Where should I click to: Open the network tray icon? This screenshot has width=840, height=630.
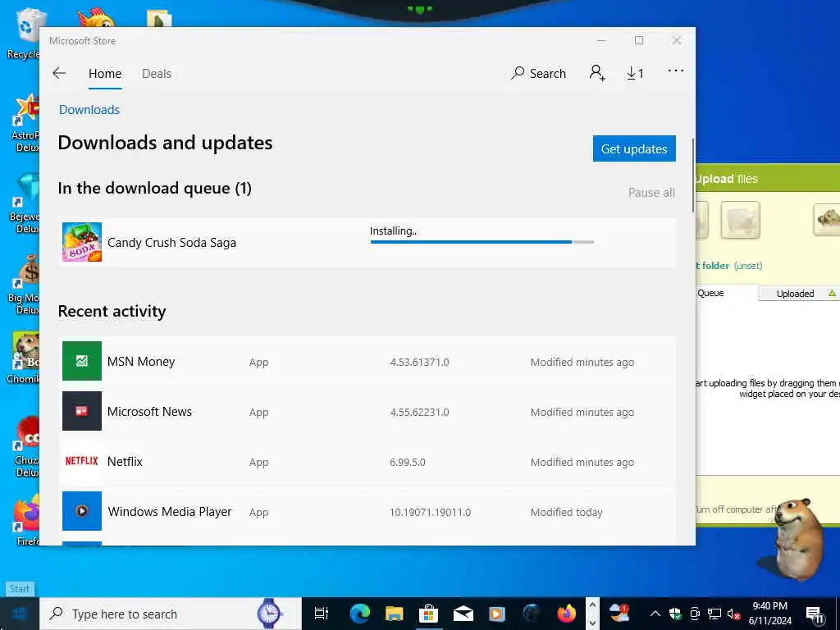tap(714, 614)
